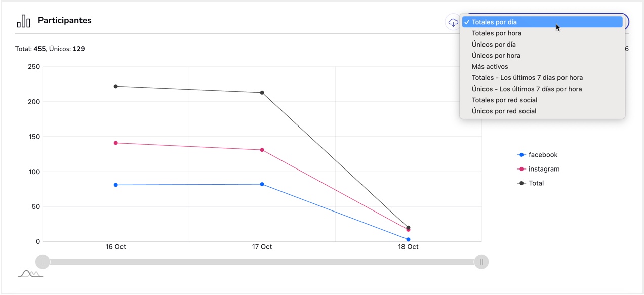Click instagram data point on 17 Oct

[x=262, y=150]
